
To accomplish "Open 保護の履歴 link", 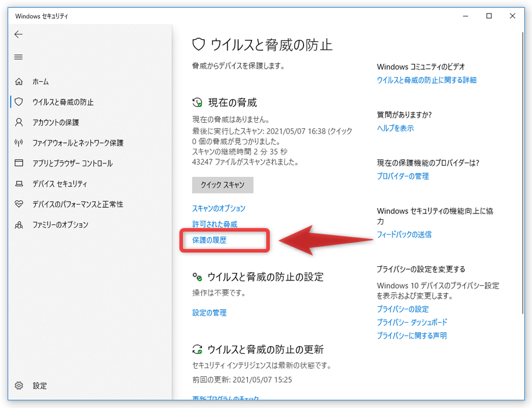I will point(210,240).
